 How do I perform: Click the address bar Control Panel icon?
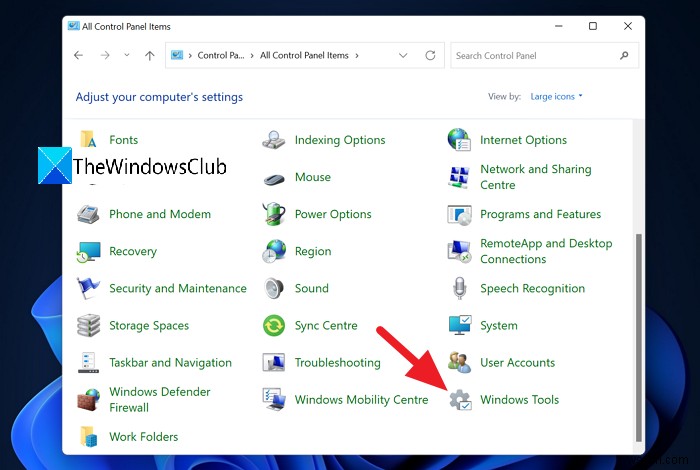(177, 55)
